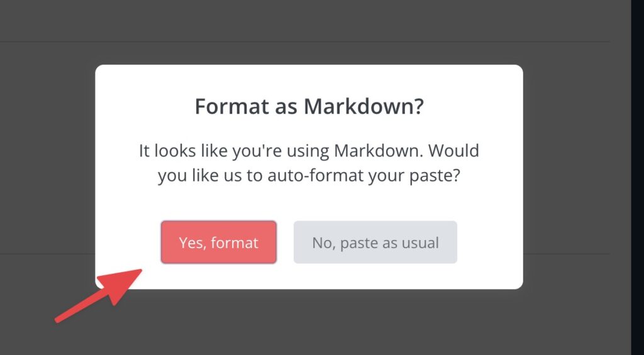Viewport: 644px width, 355px height.
Task: Click the "auto-format your paste?" line
Action: click(x=364, y=176)
